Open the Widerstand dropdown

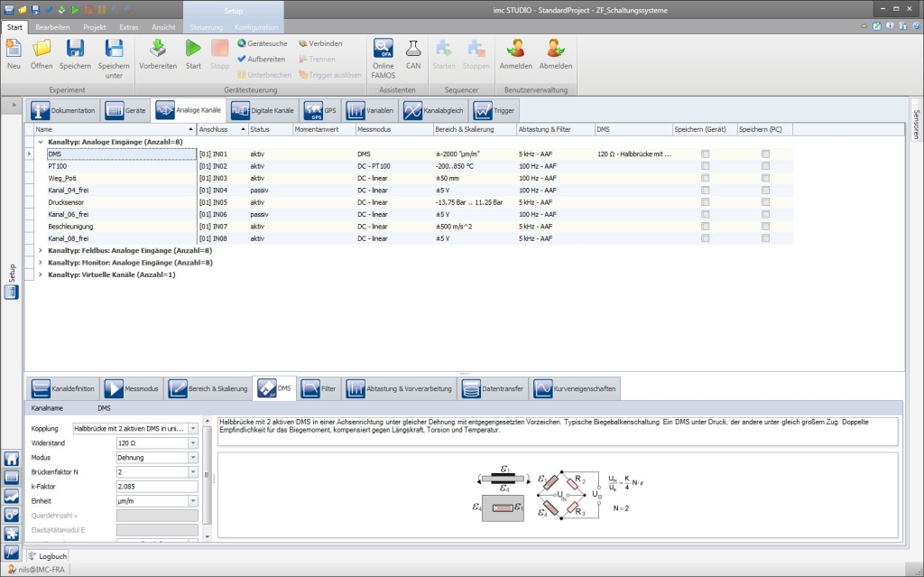(x=193, y=443)
